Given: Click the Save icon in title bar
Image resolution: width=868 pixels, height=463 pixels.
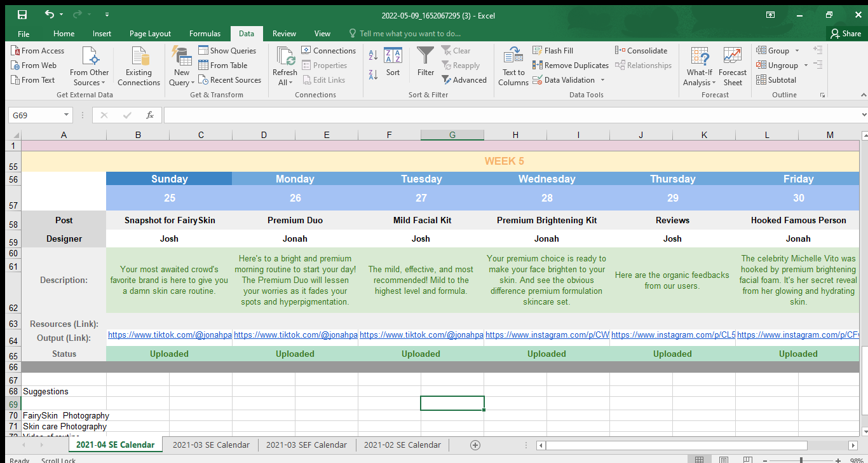Looking at the screenshot, I should tap(22, 15).
